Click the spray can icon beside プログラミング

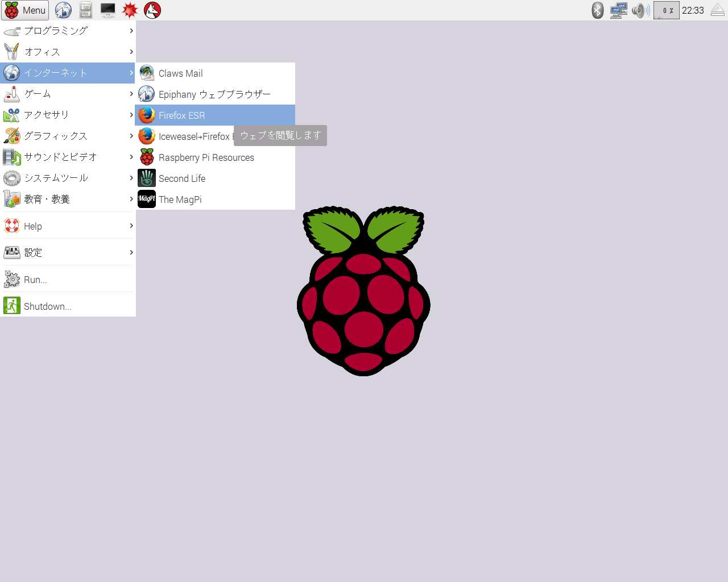12,31
